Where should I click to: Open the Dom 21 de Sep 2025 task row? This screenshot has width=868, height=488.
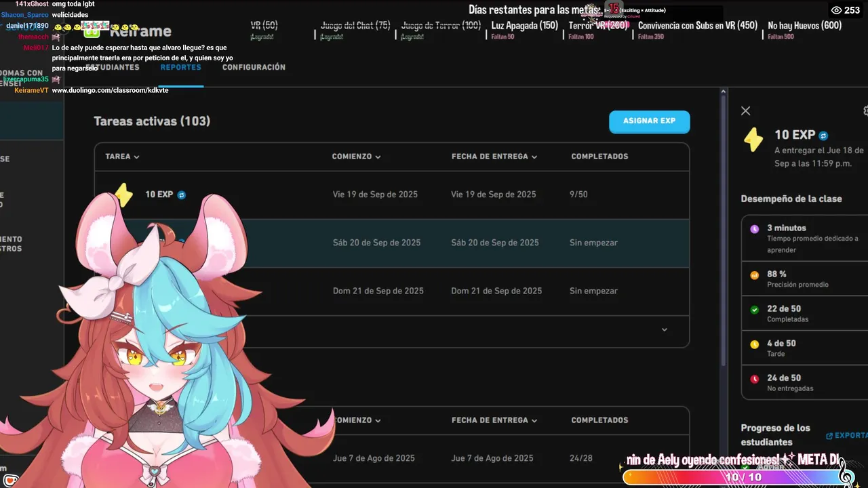click(392, 291)
